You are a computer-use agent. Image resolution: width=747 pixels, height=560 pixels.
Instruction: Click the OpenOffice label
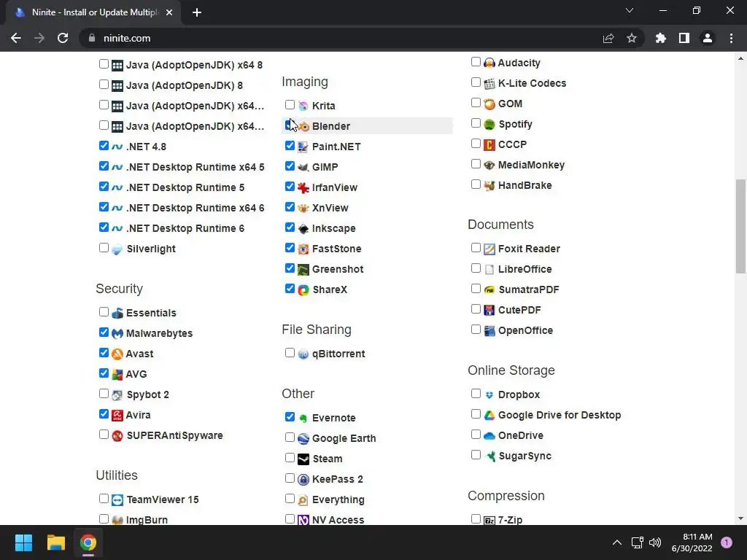(x=525, y=330)
